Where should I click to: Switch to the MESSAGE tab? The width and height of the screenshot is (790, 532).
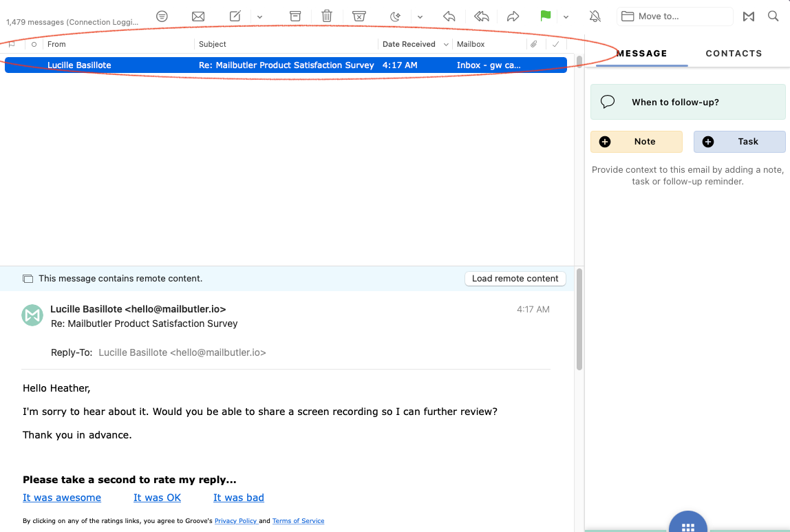coord(641,54)
